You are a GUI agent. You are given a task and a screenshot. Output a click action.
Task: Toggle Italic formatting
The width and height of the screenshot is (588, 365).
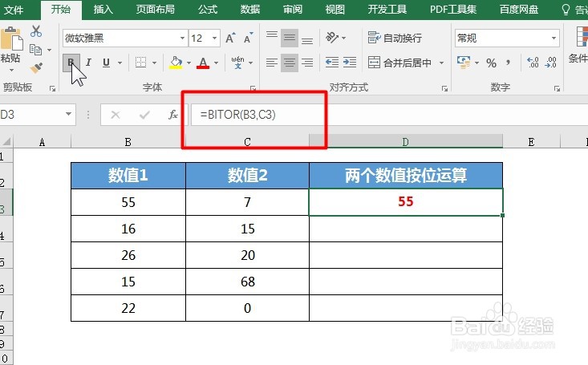coord(88,63)
